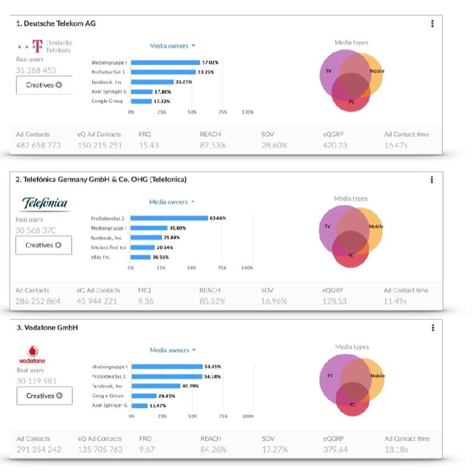Click SOV value 28.60%
Image resolution: width=476 pixels, height=476 pixels.
(274, 145)
